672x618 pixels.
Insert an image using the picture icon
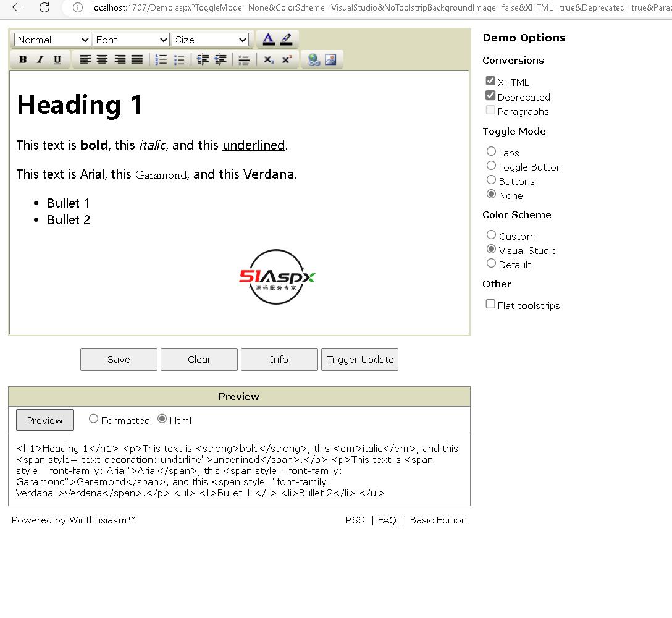(x=331, y=59)
